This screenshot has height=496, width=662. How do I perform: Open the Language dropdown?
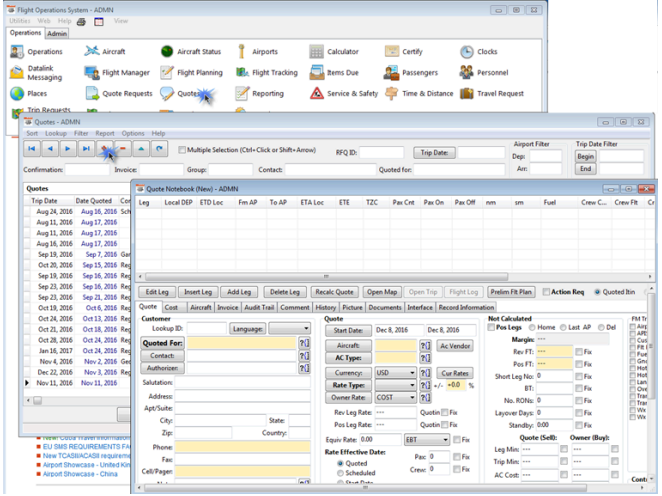pyautogui.click(x=289, y=328)
